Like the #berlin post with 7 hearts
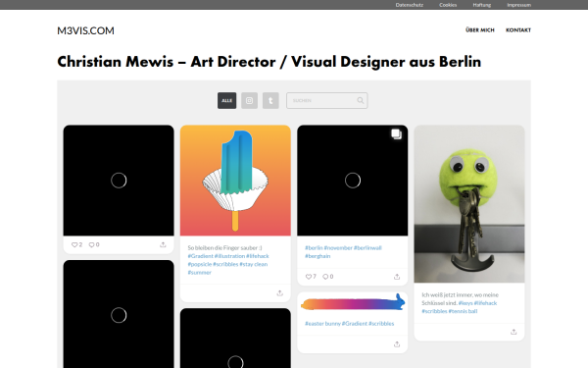Image resolution: width=588 pixels, height=368 pixels. point(311,277)
